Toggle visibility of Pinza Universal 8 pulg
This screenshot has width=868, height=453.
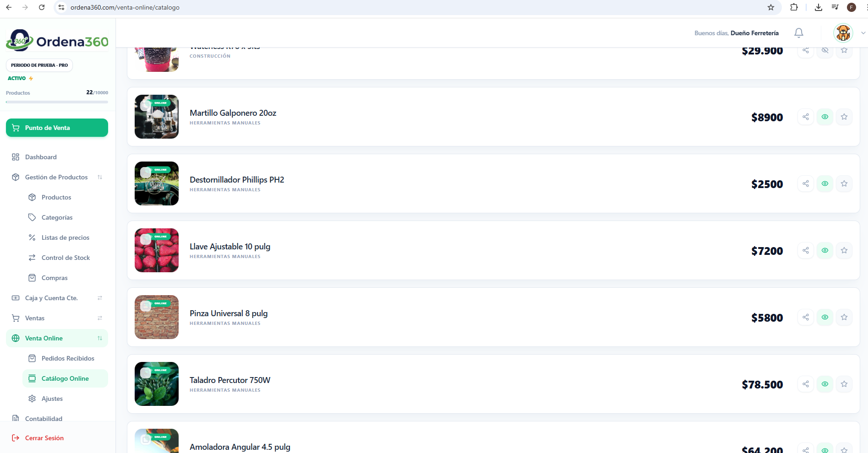point(825,317)
